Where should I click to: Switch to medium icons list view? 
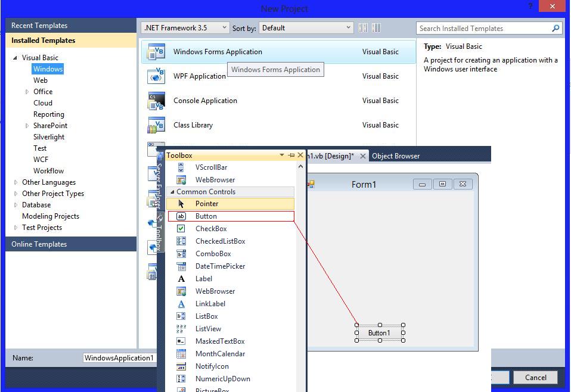[376, 27]
